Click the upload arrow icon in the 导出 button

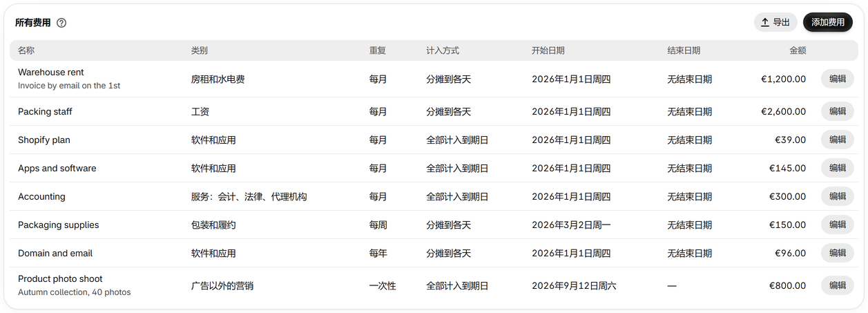[765, 23]
